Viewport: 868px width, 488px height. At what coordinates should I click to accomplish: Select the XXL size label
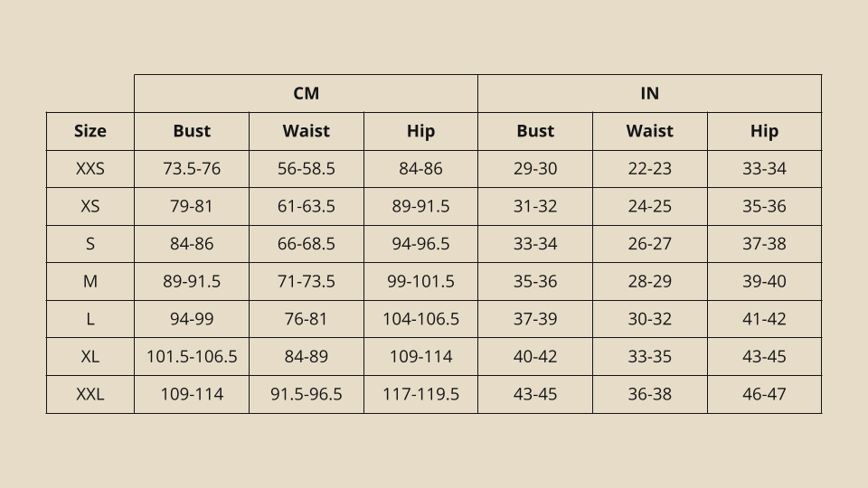[x=90, y=395]
